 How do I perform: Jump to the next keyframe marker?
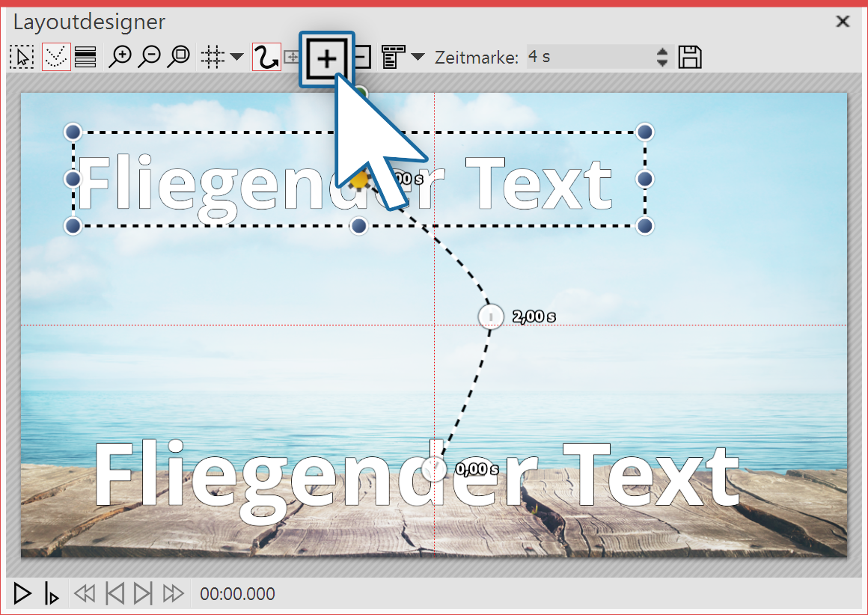coord(142,593)
